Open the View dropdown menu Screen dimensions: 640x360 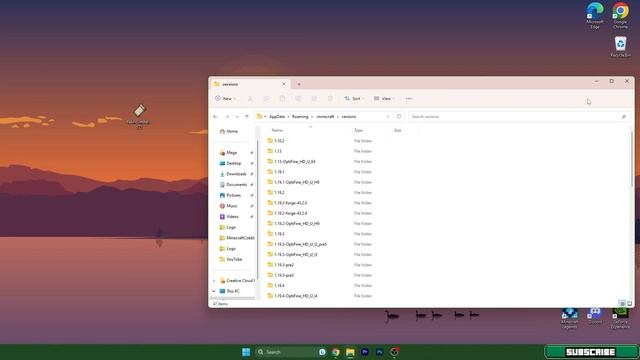[384, 99]
